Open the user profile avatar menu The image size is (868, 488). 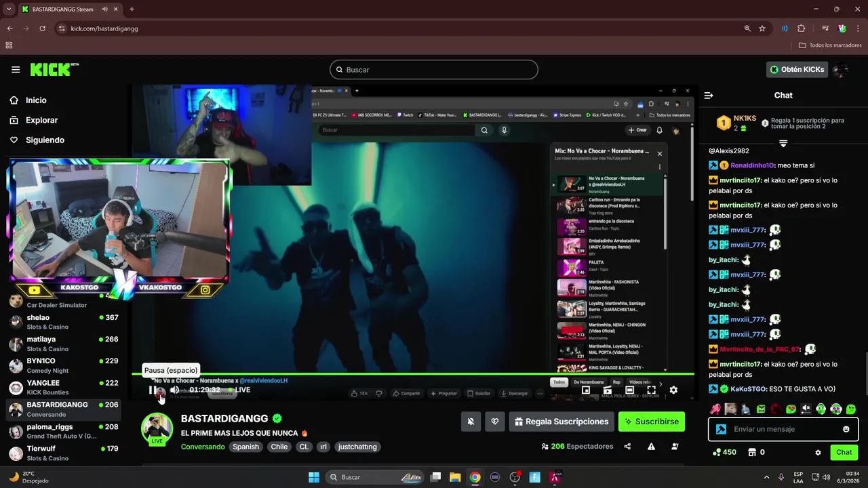[841, 69]
